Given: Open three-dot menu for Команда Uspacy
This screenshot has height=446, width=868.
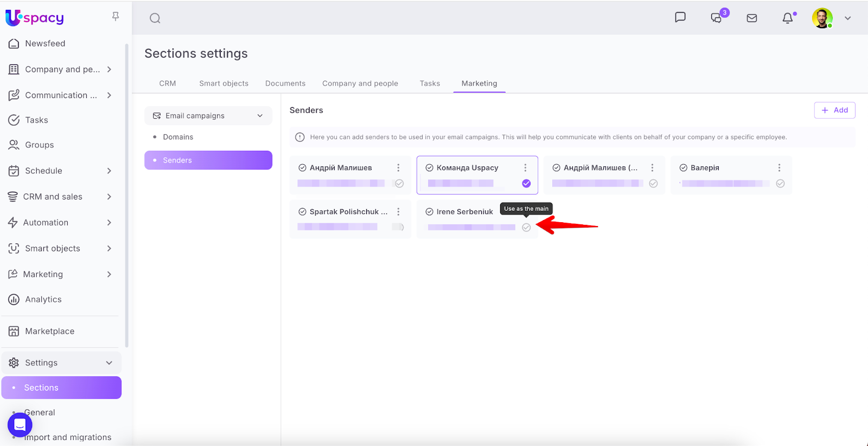Looking at the screenshot, I should pos(525,168).
